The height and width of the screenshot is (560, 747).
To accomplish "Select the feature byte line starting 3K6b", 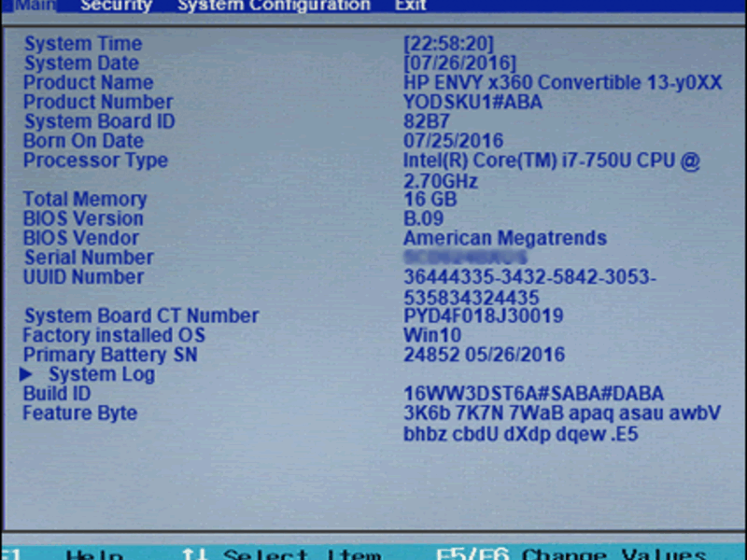I will click(562, 413).
